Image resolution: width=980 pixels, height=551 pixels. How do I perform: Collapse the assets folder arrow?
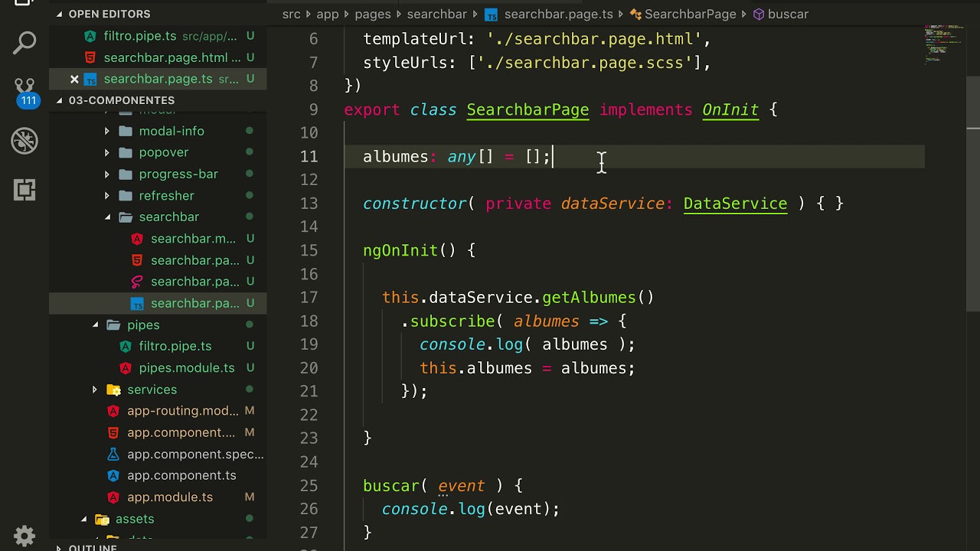pos(83,519)
